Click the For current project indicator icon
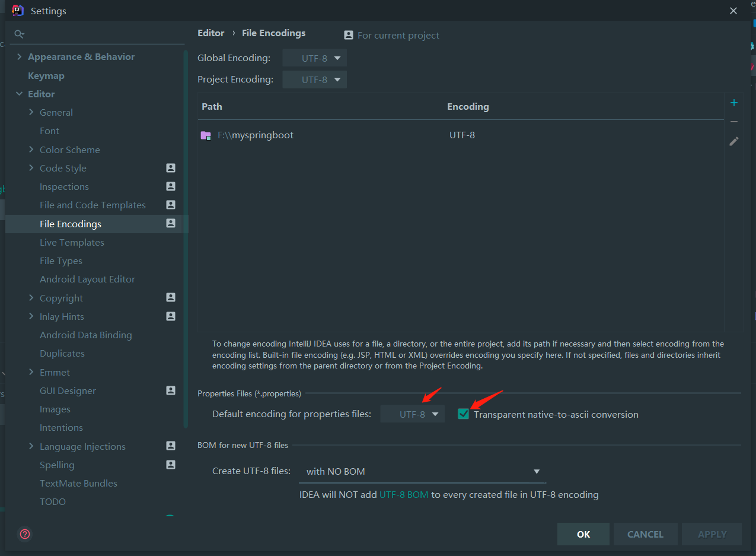The width and height of the screenshot is (756, 556). pos(348,35)
